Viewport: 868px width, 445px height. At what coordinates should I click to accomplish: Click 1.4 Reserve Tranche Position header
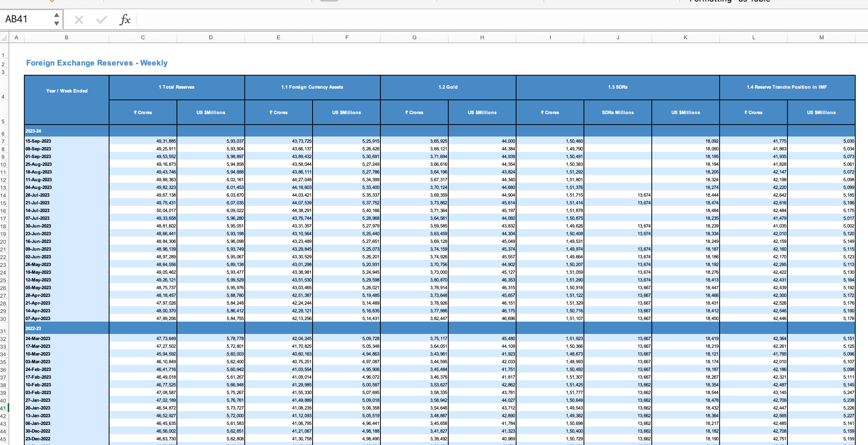[787, 87]
